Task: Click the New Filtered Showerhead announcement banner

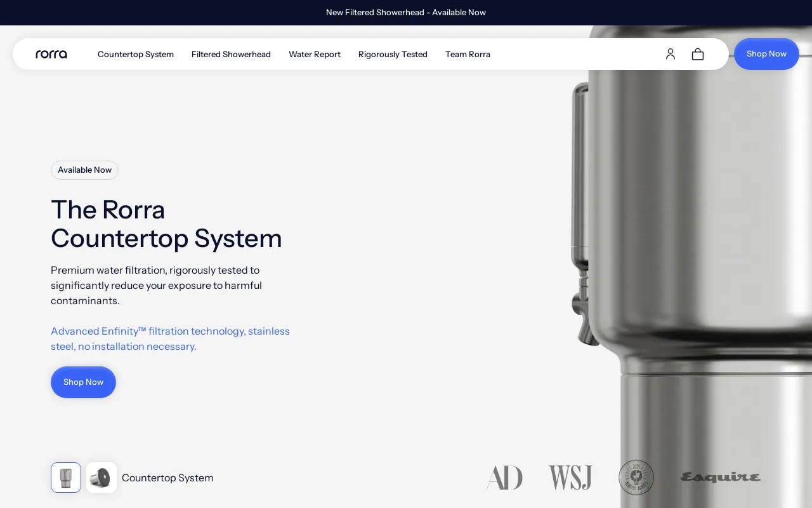Action: click(x=406, y=13)
